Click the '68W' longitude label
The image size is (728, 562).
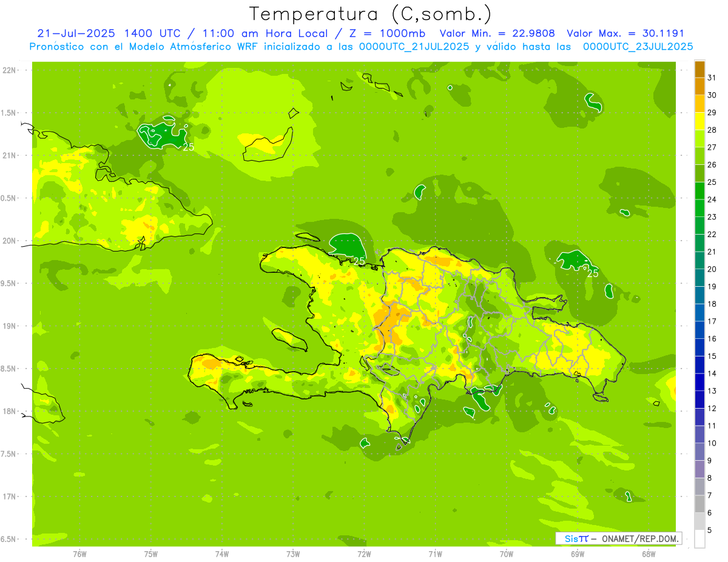[649, 554]
